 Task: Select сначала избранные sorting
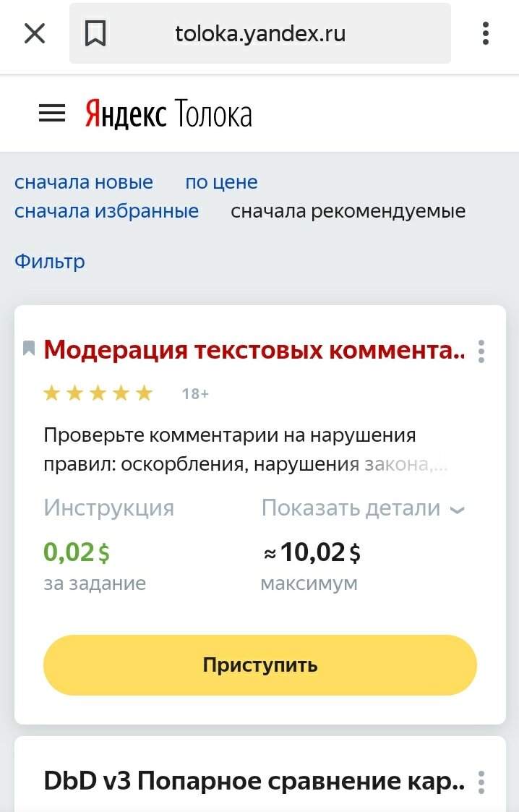106,210
